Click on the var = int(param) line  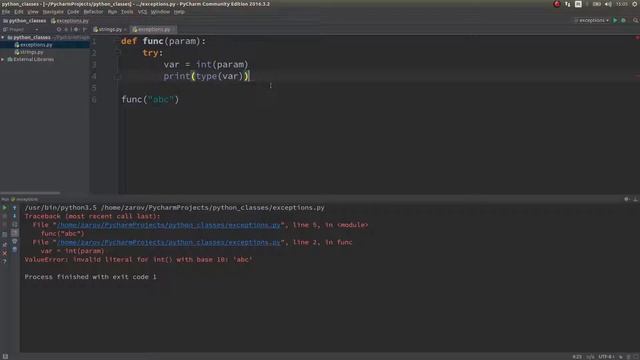[x=206, y=64]
